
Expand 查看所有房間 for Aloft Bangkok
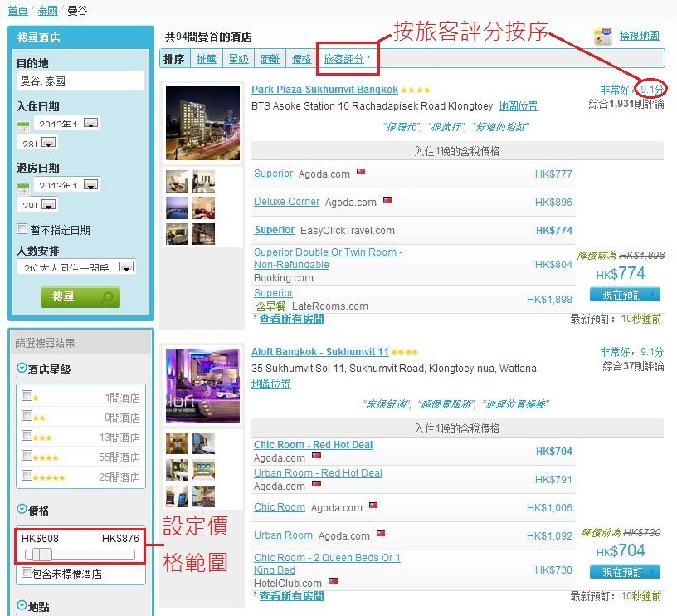click(292, 596)
